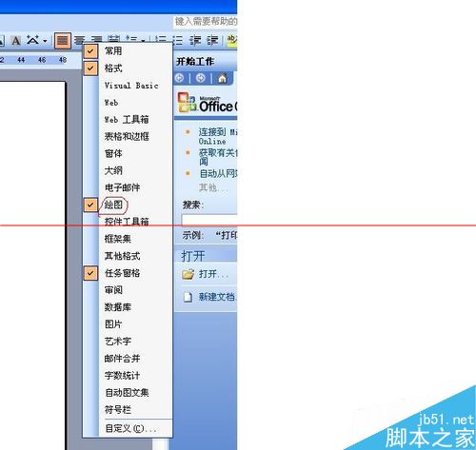Apply bulleted list formatting
The height and width of the screenshot is (450, 476).
point(177,40)
